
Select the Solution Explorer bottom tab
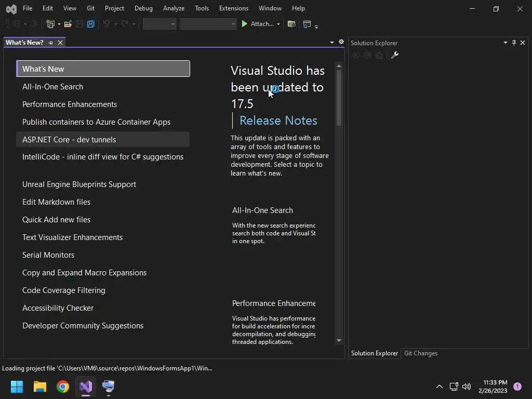coord(374,353)
